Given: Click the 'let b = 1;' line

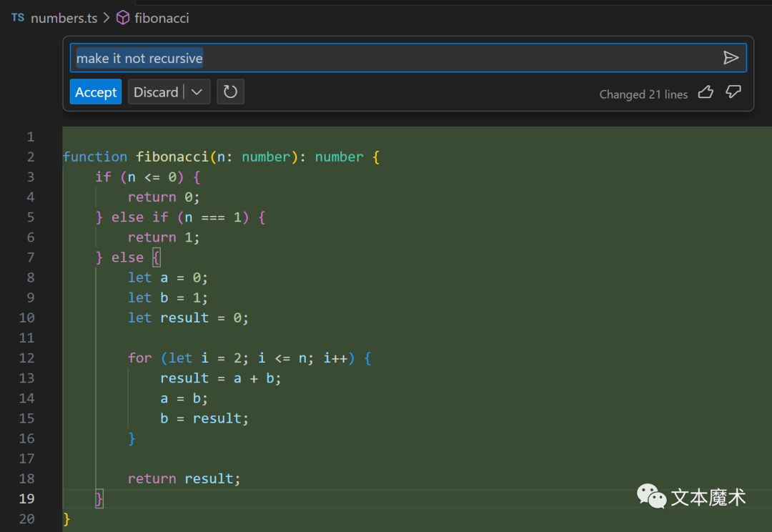Looking at the screenshot, I should 168,297.
